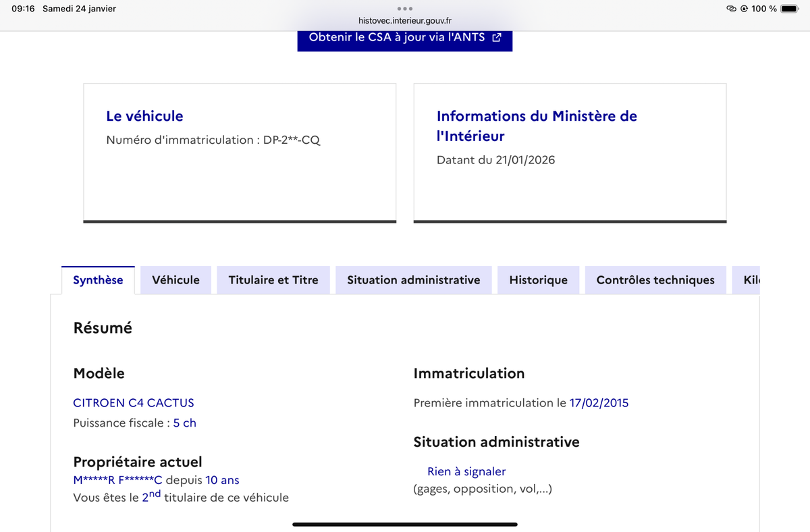Select the Situation administrative tab
This screenshot has width=810, height=532.
point(413,280)
